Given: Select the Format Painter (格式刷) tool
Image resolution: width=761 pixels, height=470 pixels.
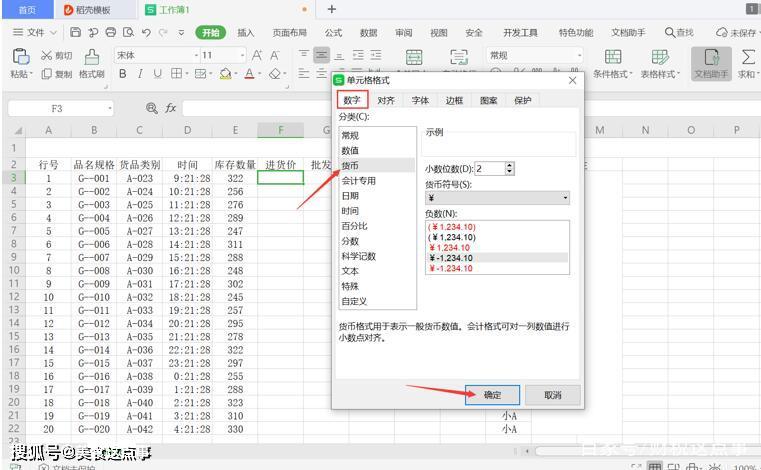Looking at the screenshot, I should click(x=92, y=63).
